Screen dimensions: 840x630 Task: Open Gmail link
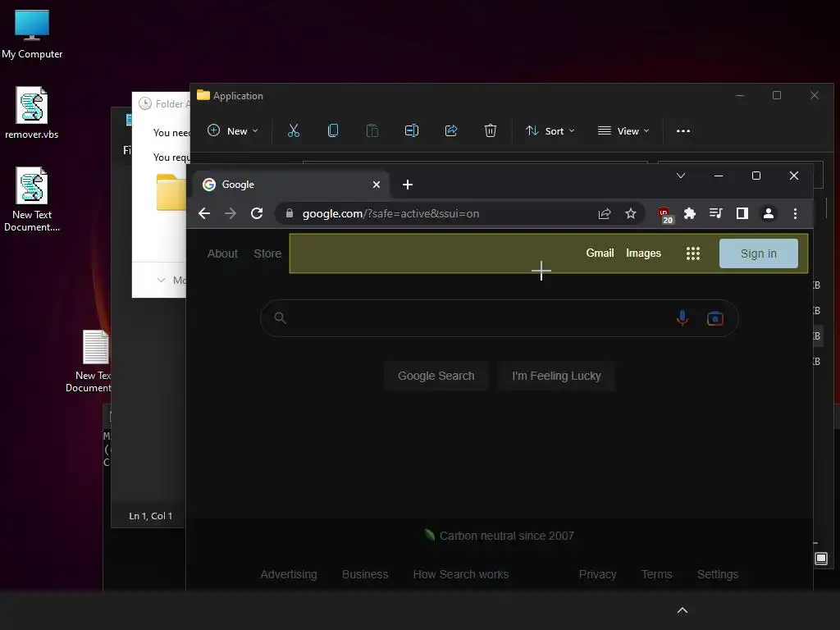coord(600,253)
